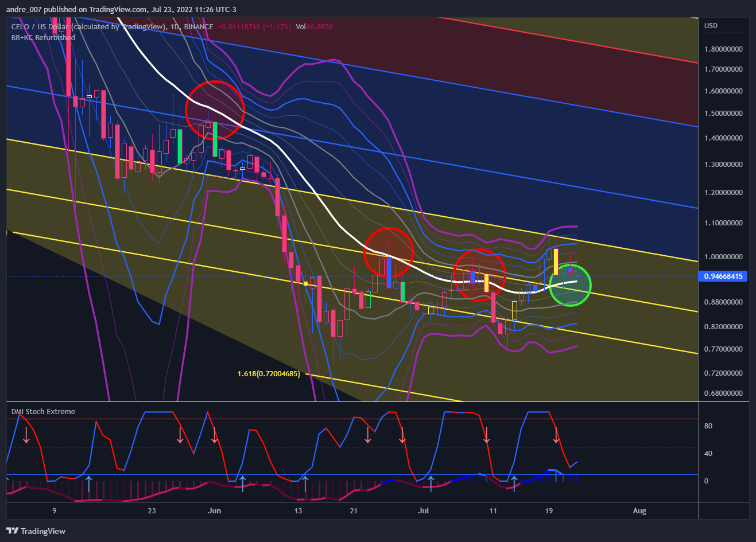The height and width of the screenshot is (542, 756).
Task: Click the oscillator scale value 80
Action: click(708, 426)
